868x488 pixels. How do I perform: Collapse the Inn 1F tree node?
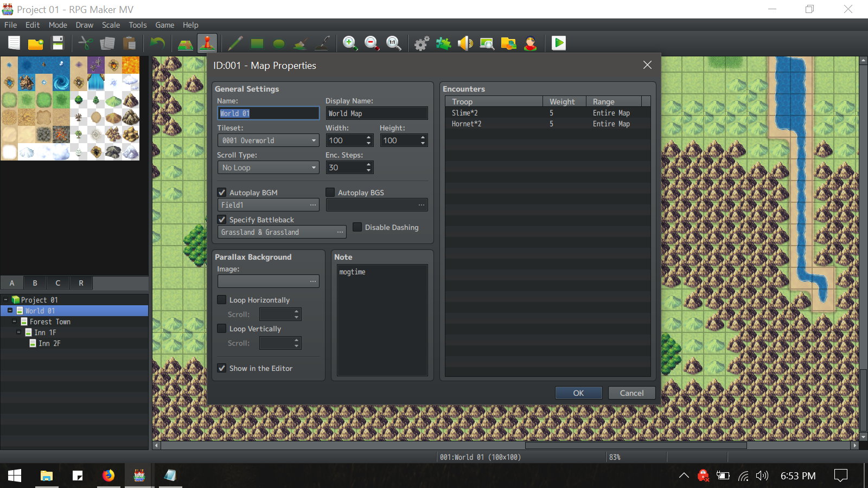tap(19, 332)
